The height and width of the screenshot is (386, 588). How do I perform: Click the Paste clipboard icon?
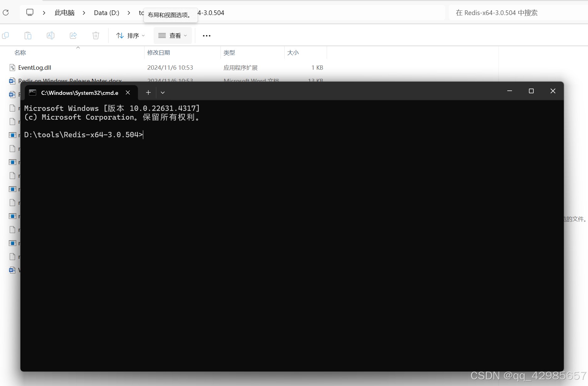(28, 35)
